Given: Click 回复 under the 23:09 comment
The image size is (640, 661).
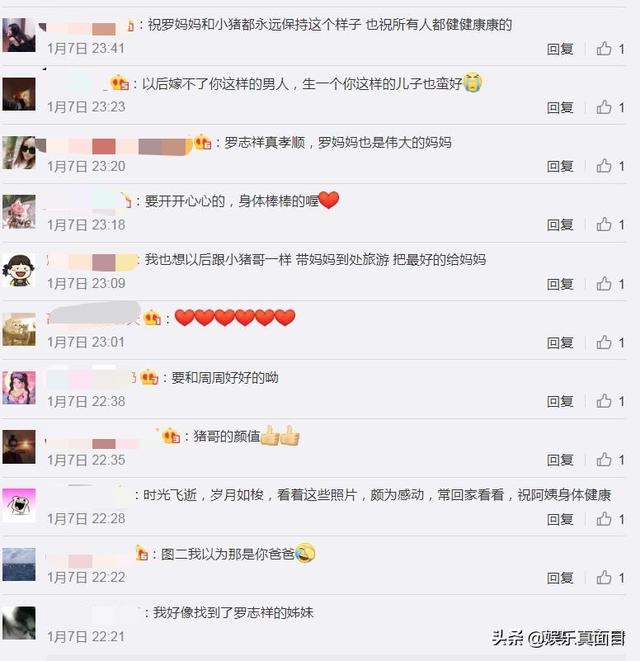Looking at the screenshot, I should pos(560,285).
